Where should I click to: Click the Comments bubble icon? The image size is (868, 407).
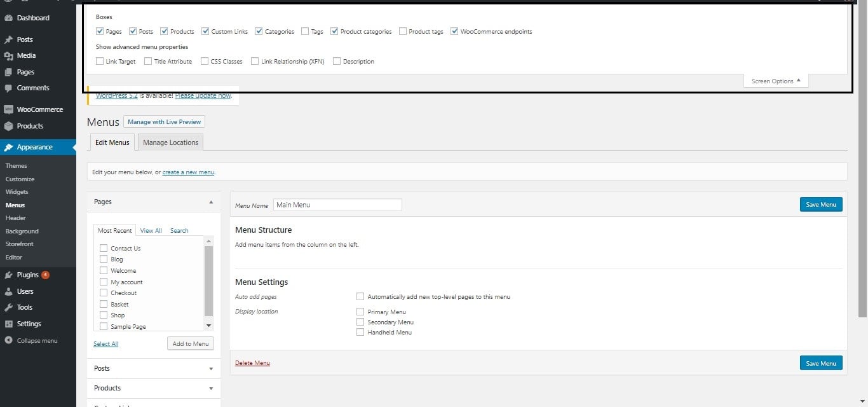coord(8,88)
